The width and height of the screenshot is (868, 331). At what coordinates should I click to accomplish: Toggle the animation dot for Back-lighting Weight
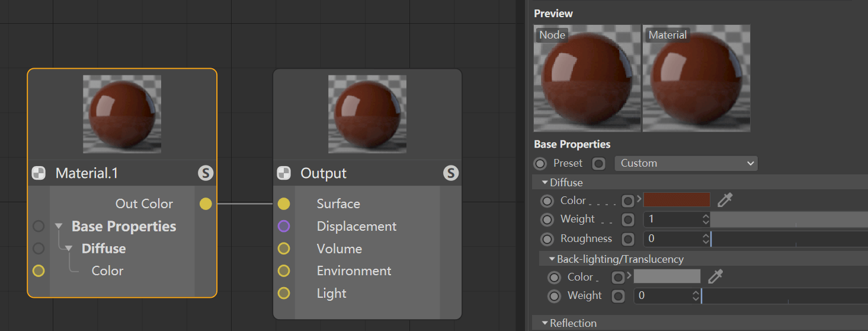tap(555, 295)
